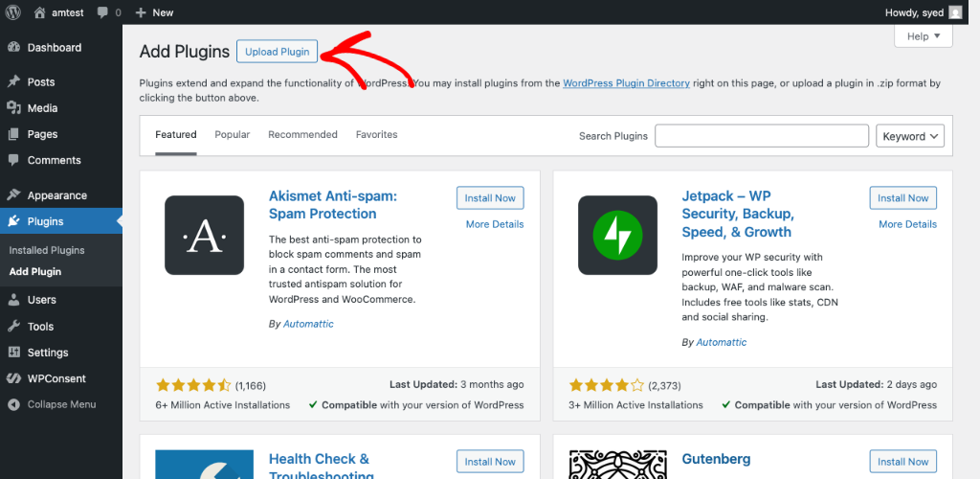Click the Jetpack star rating
Screen dimensions: 980x479
(606, 385)
